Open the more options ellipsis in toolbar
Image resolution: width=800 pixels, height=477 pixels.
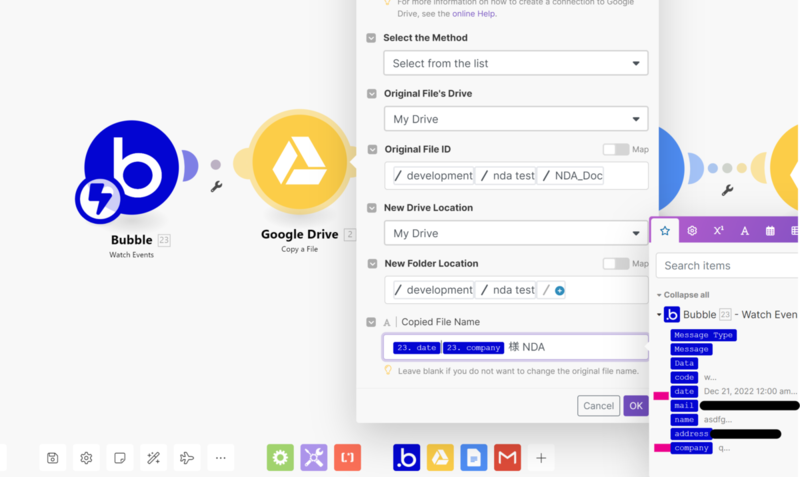point(221,458)
